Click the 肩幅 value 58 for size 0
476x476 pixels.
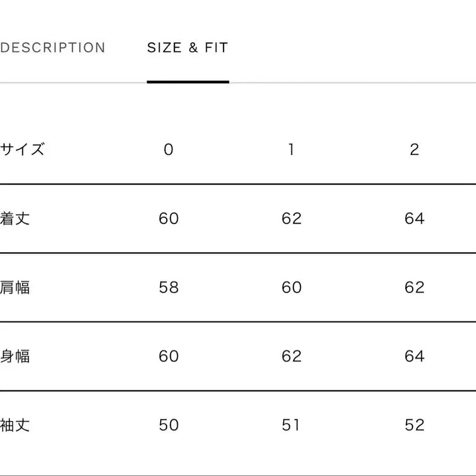pyautogui.click(x=169, y=287)
